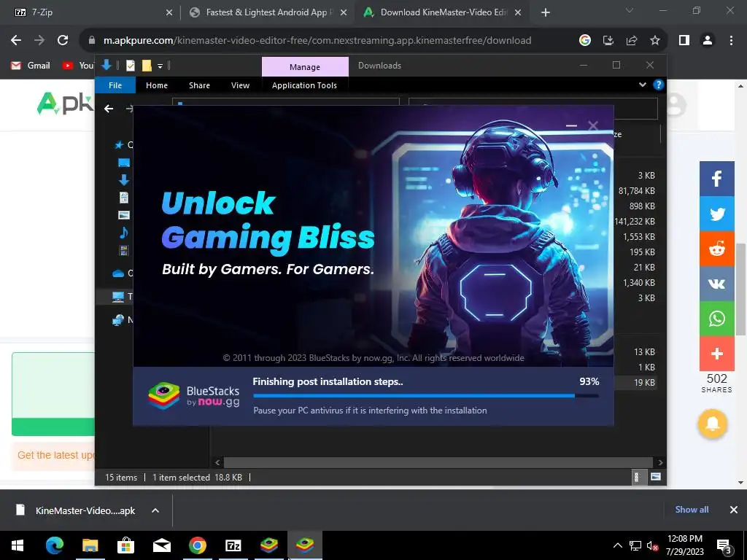Close the Chrome downloads bar
The height and width of the screenshot is (560, 747).
734,510
